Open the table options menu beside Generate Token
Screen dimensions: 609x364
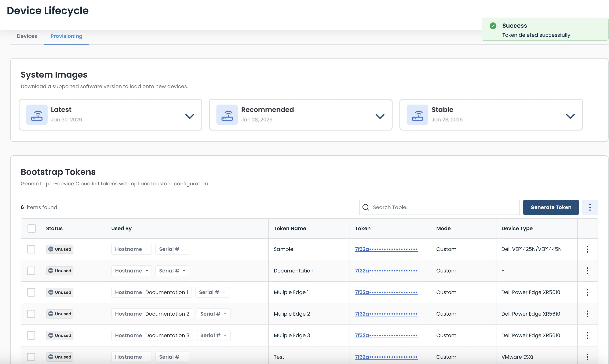click(590, 207)
